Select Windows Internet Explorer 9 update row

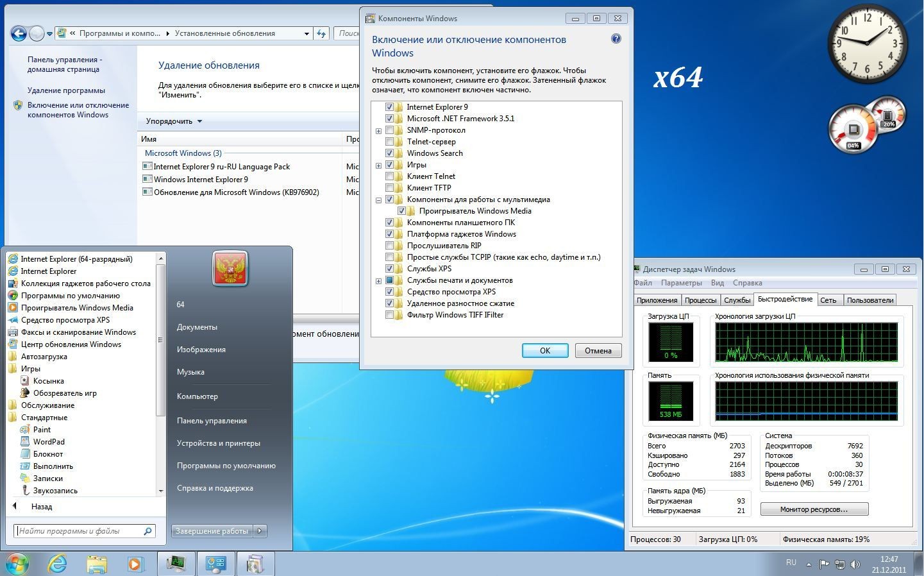(x=200, y=180)
